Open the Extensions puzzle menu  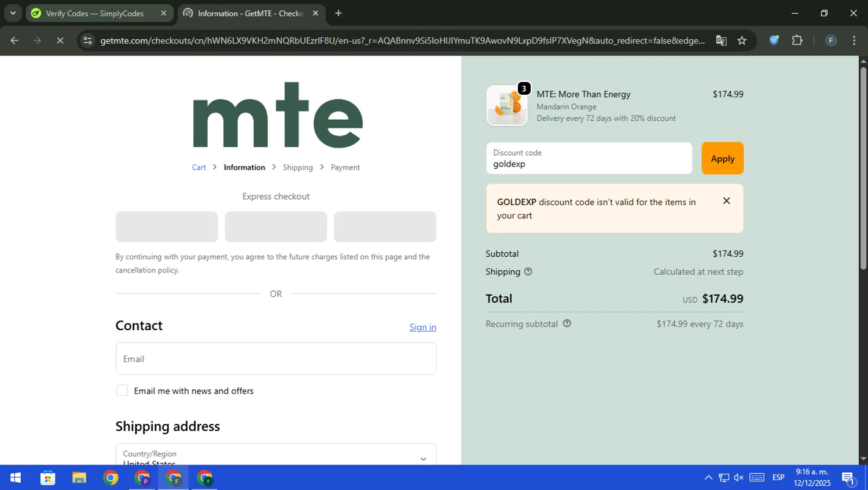click(797, 40)
